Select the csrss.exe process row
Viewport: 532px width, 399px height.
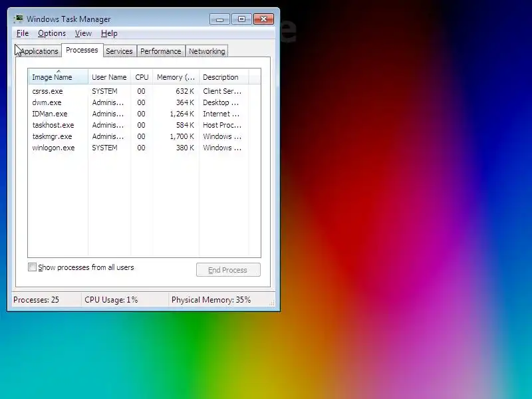pyautogui.click(x=139, y=91)
